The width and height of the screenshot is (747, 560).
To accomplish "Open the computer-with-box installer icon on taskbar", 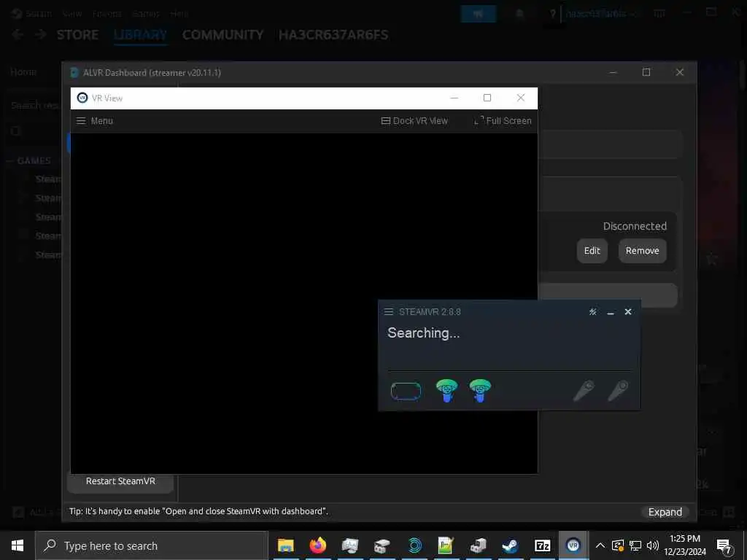I will 478,545.
